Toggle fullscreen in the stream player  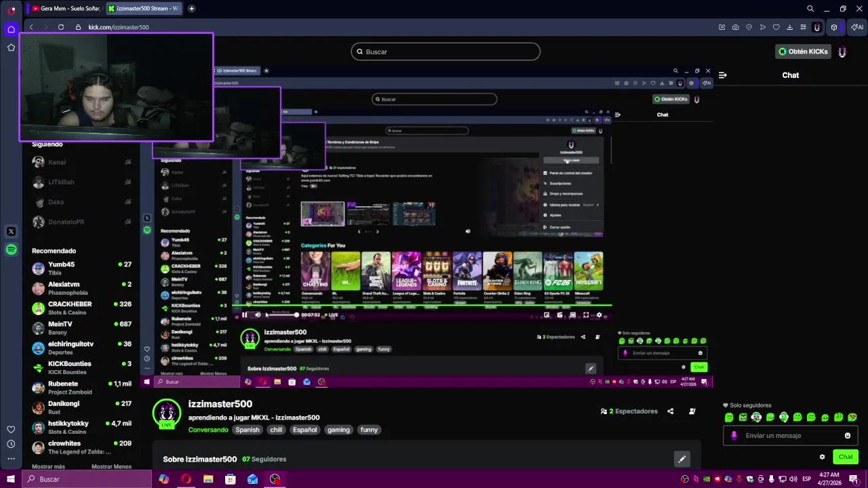tap(586, 314)
